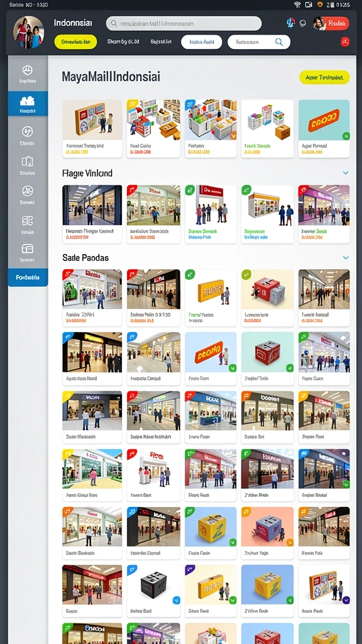Image resolution: width=362 pixels, height=644 pixels.
Task: Click the blue magnifier icon in the white search field
Action: [x=279, y=42]
